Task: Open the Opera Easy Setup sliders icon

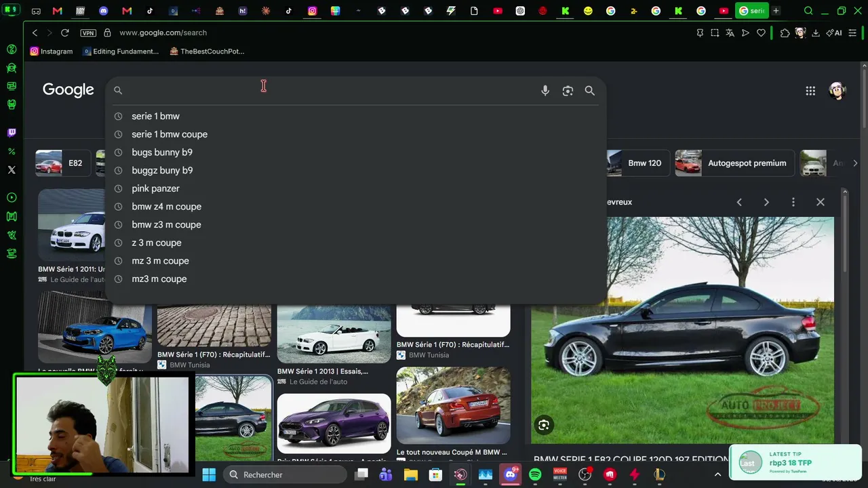Action: click(852, 33)
